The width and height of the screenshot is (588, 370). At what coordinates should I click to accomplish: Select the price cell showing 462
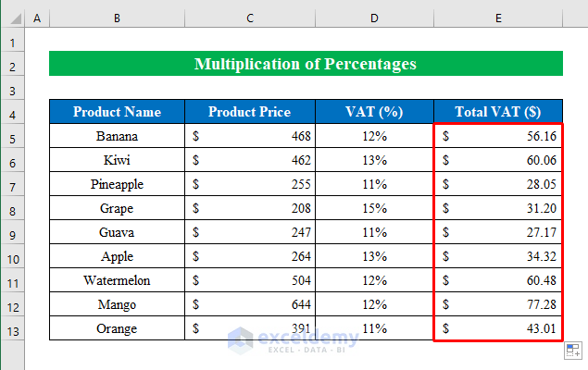tap(250, 160)
